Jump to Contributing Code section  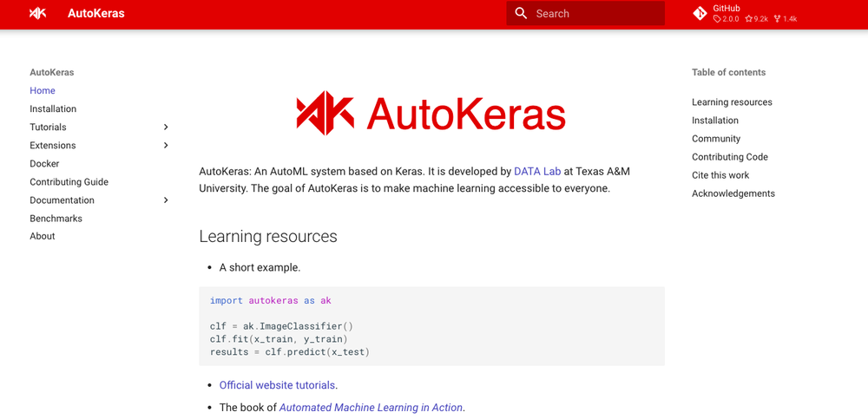coord(730,157)
